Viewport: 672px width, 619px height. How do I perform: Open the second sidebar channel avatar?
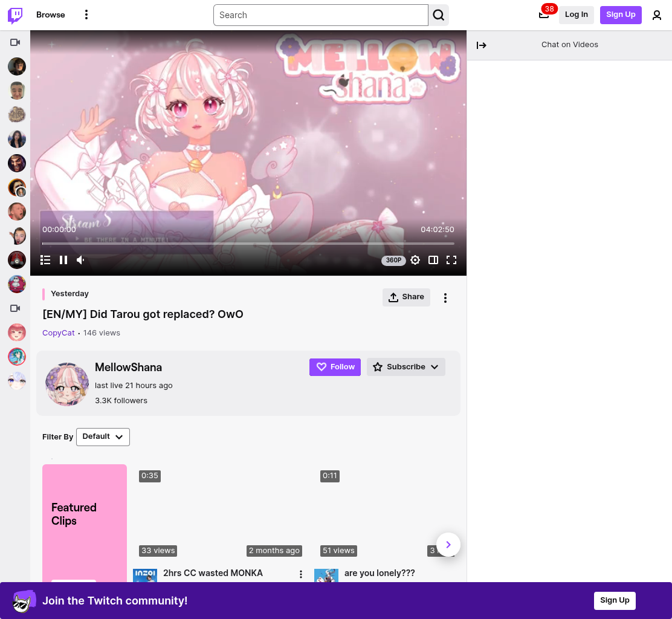(17, 91)
